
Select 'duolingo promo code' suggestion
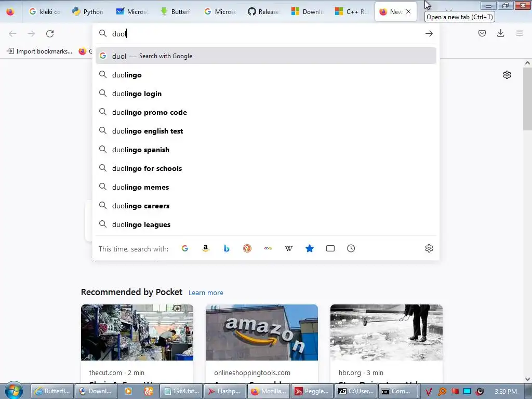coord(265,112)
